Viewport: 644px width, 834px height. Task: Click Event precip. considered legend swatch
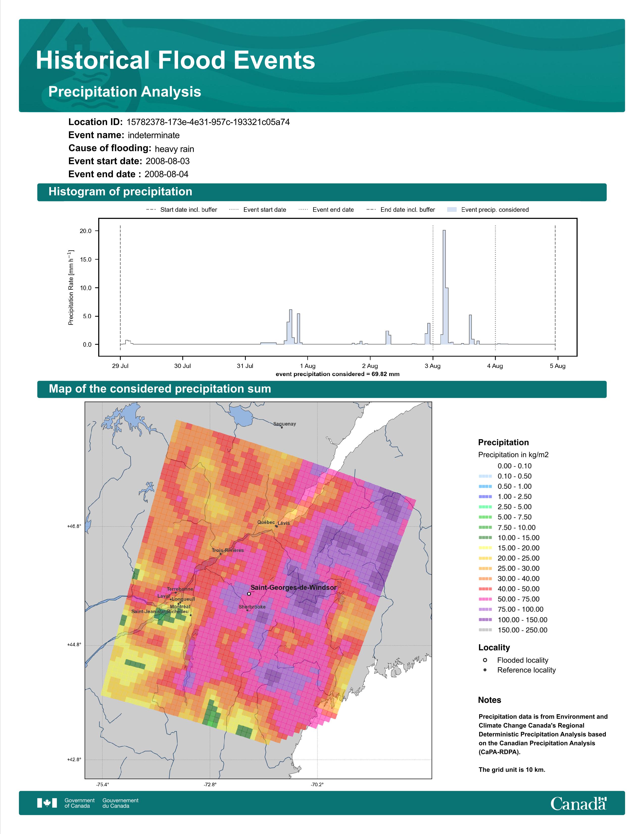(x=452, y=210)
